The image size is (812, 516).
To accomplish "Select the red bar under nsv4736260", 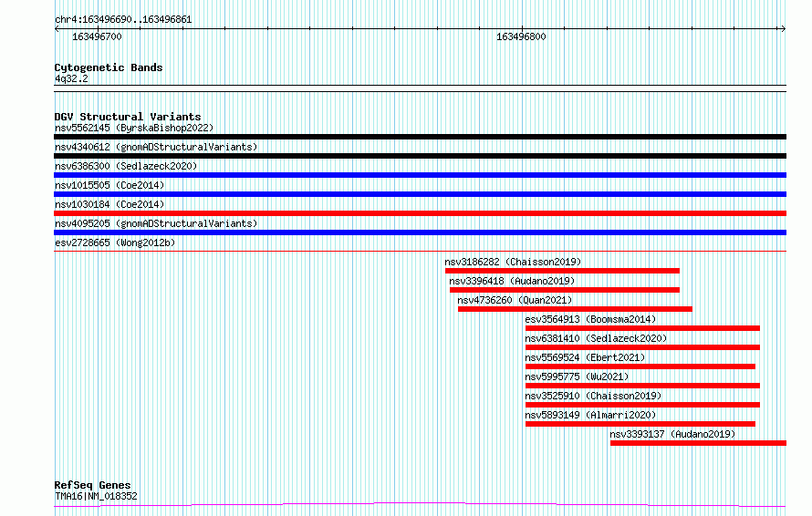I will point(575,309).
